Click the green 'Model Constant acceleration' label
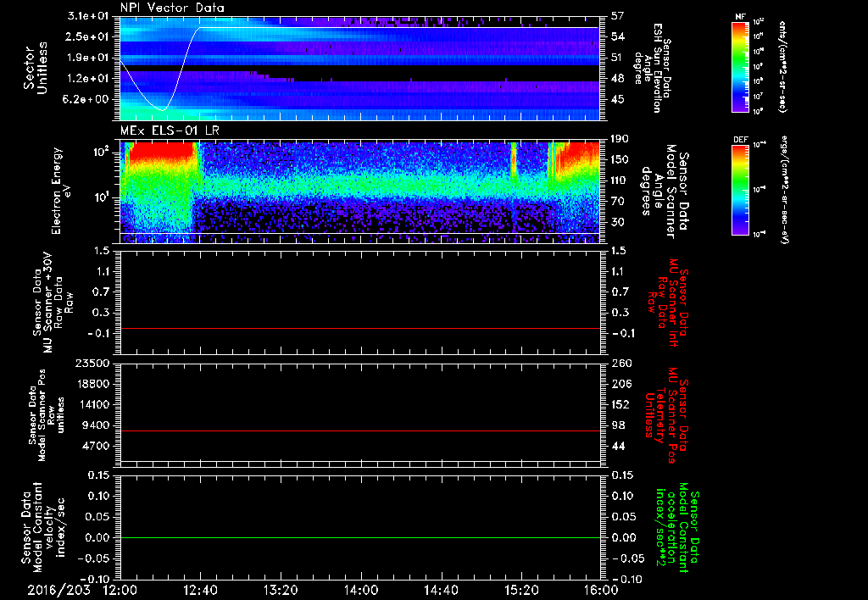868x600 pixels. pos(676,529)
